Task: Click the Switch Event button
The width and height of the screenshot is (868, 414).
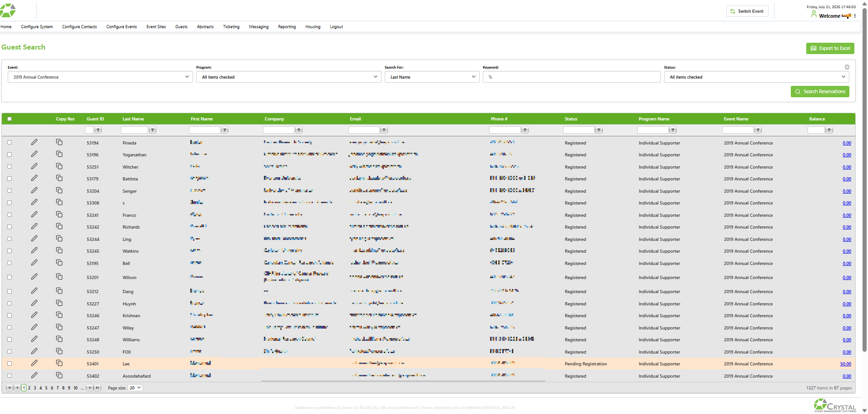Action: [x=747, y=11]
